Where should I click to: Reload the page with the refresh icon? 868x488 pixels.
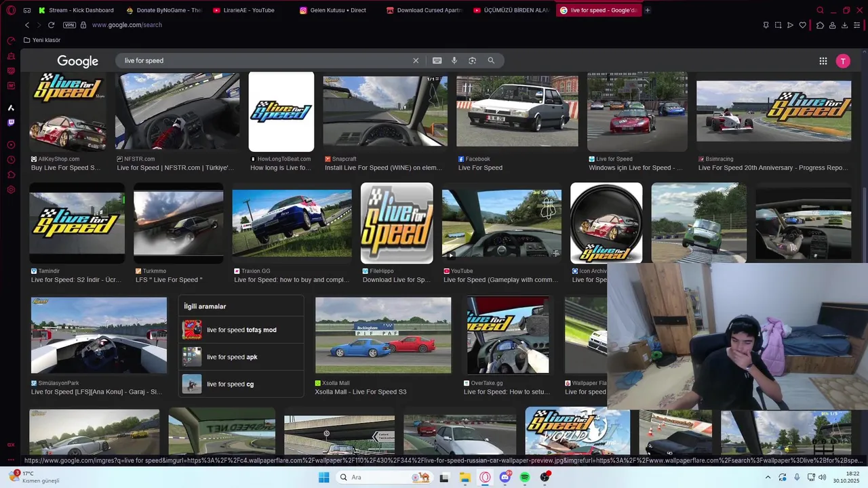[x=51, y=25]
